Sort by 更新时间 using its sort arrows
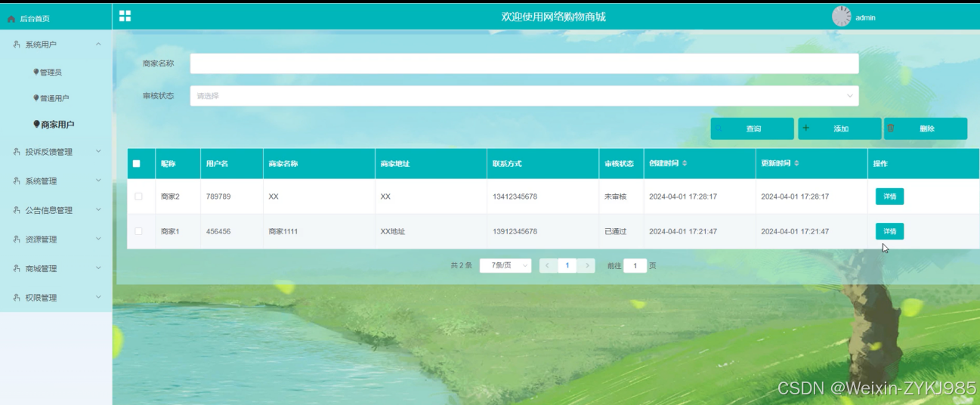980x405 pixels. pos(796,163)
